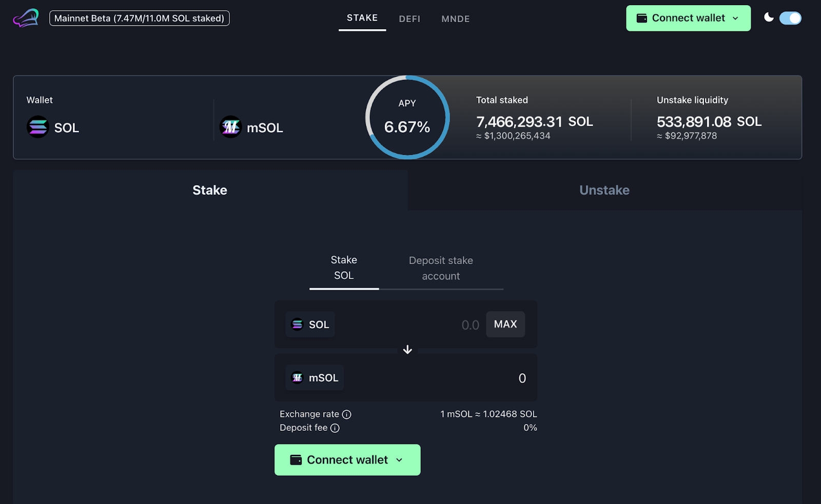This screenshot has height=504, width=821.
Task: Click the bottom Connect wallet button label
Action: pyautogui.click(x=347, y=460)
